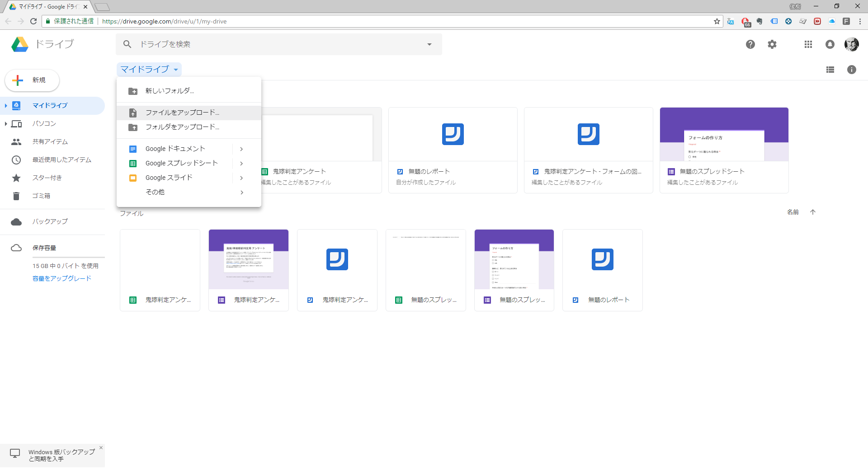Expand search options dropdown arrow
Image resolution: width=868 pixels, height=470 pixels.
pyautogui.click(x=429, y=44)
